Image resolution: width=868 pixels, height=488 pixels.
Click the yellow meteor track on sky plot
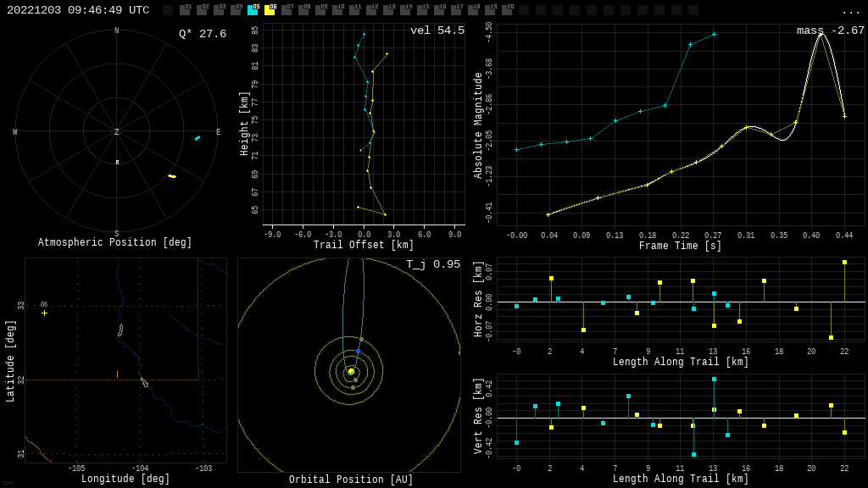click(172, 176)
